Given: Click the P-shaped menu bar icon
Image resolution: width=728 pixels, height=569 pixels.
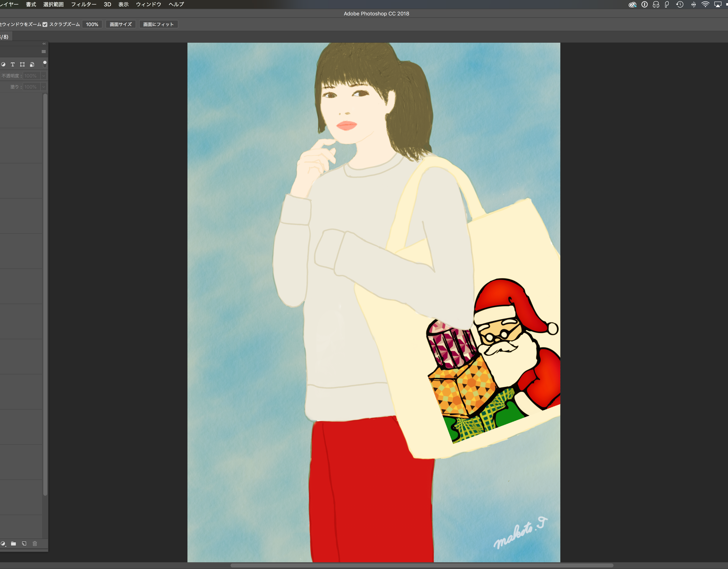Looking at the screenshot, I should [x=667, y=4].
